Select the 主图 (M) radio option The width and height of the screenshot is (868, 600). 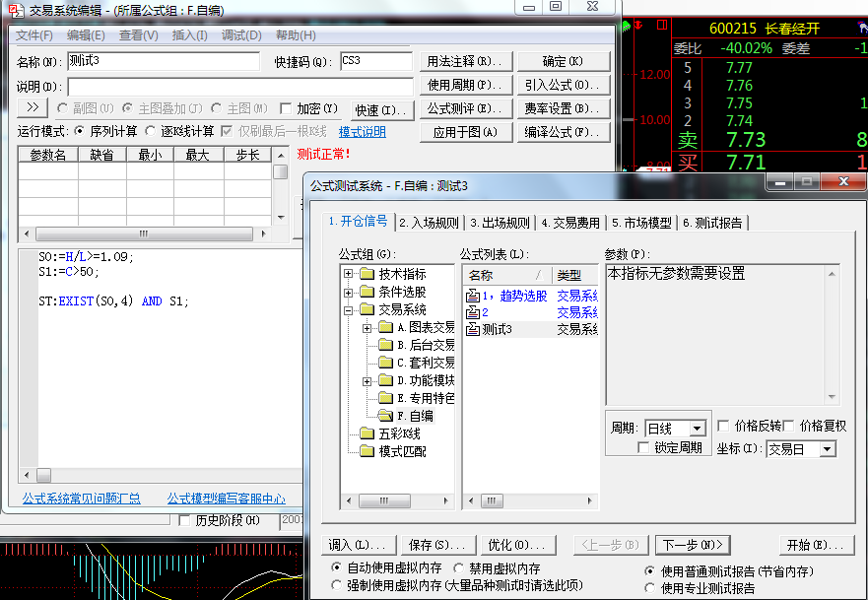217,108
